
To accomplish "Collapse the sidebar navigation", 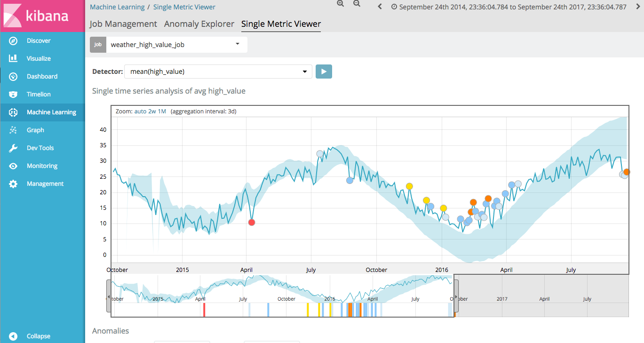I will click(x=13, y=336).
